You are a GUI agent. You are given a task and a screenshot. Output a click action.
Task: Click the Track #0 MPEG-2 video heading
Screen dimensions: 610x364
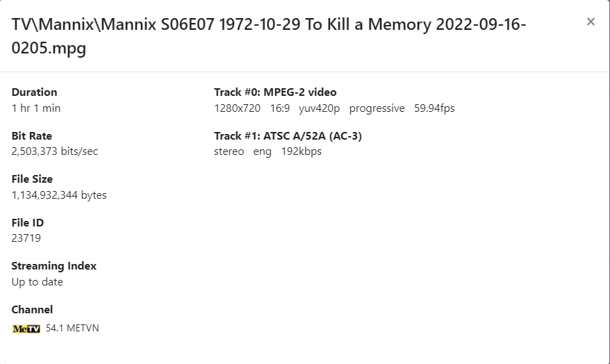(275, 92)
